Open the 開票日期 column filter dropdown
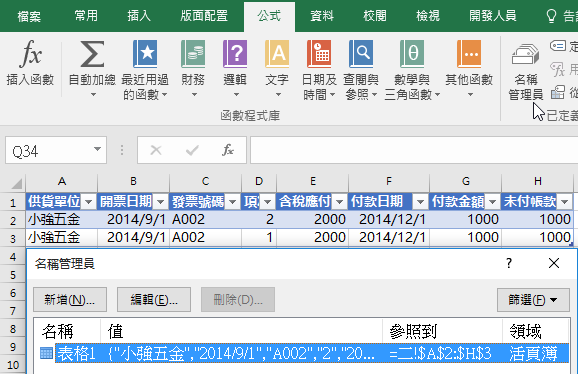The height and width of the screenshot is (374, 578). pyautogui.click(x=160, y=202)
